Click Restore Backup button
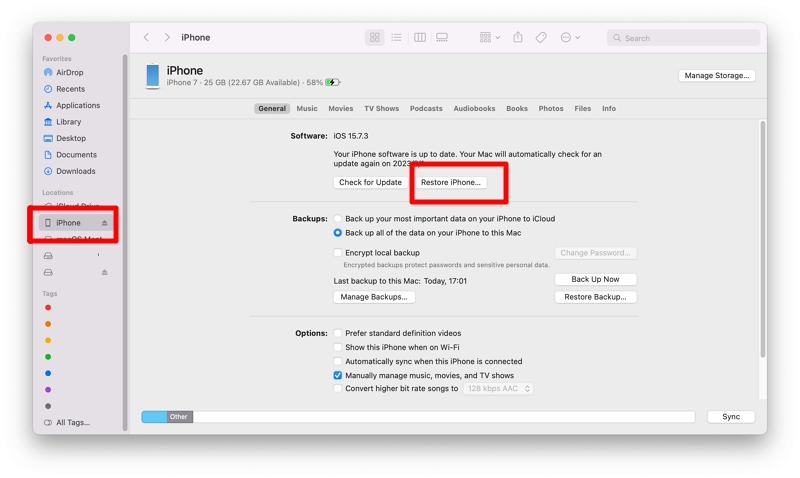Image resolution: width=800 pixels, height=478 pixels. 595,297
